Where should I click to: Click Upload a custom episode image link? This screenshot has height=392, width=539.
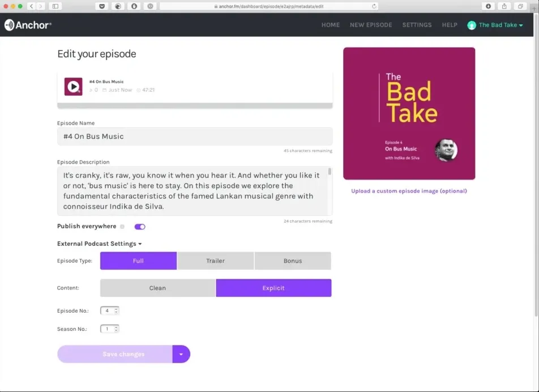pos(409,191)
